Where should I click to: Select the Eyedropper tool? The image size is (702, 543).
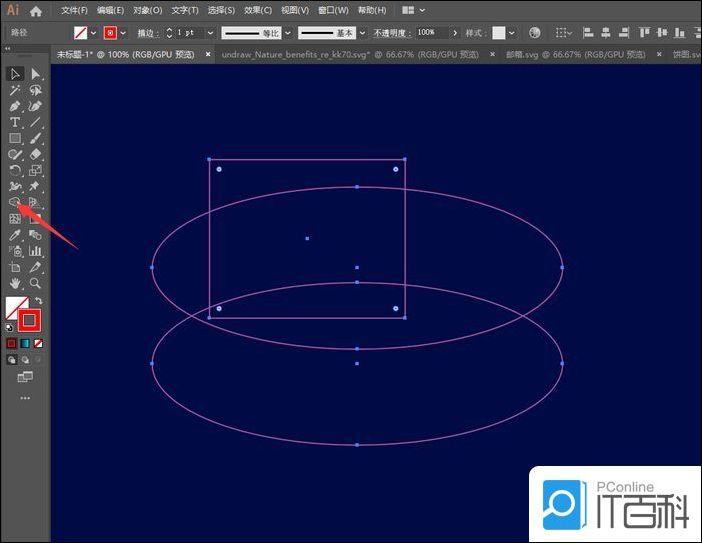[x=15, y=235]
